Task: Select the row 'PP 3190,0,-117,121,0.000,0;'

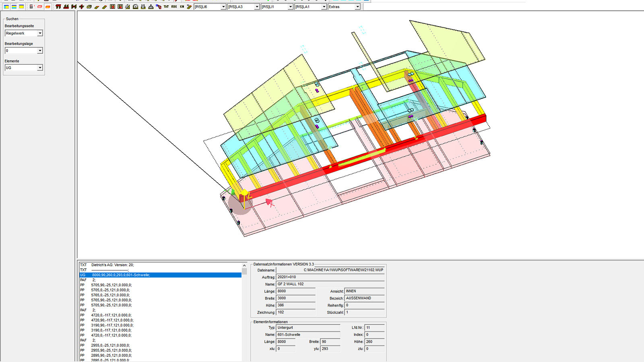Action: [x=160, y=330]
